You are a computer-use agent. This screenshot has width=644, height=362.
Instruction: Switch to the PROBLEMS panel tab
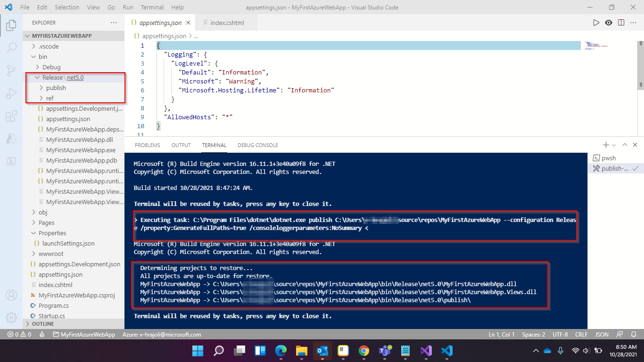(x=148, y=145)
